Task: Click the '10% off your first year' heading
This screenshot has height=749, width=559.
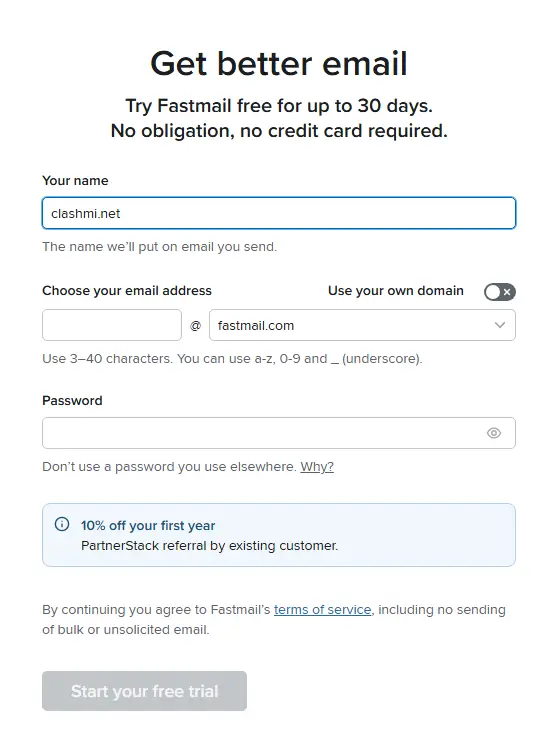Action: [x=148, y=525]
